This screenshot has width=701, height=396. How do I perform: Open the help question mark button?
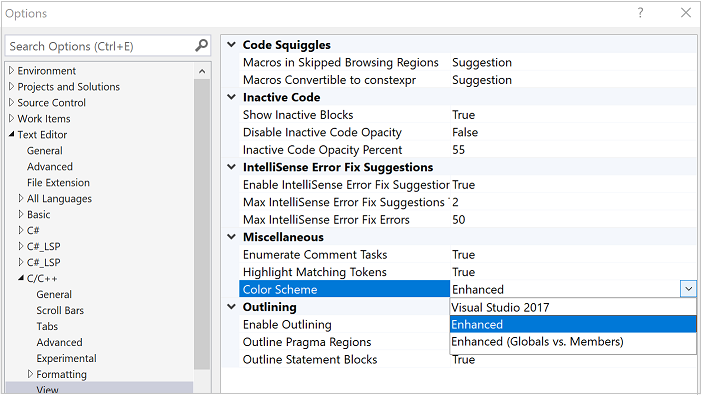point(640,13)
